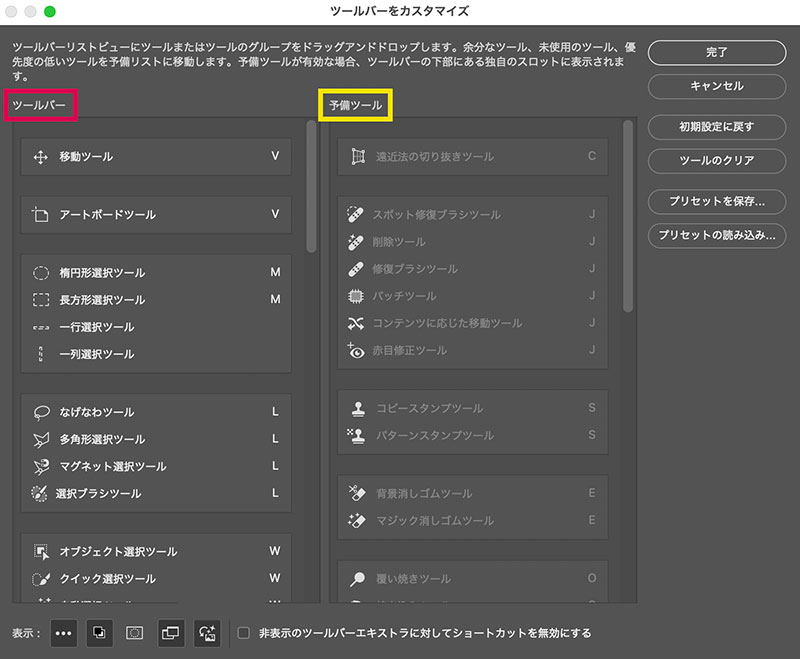
Task: Click the 初期設定に戻す (Restore Defaults) button
Action: point(717,127)
